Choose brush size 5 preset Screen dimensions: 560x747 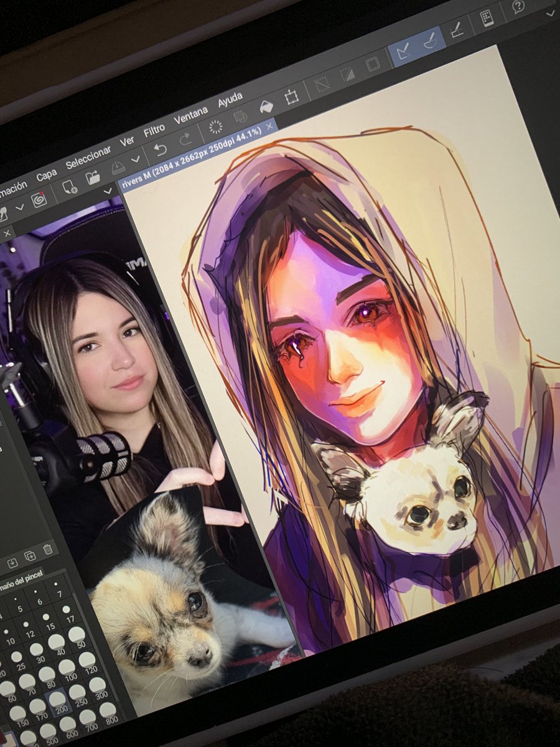[x=17, y=603]
